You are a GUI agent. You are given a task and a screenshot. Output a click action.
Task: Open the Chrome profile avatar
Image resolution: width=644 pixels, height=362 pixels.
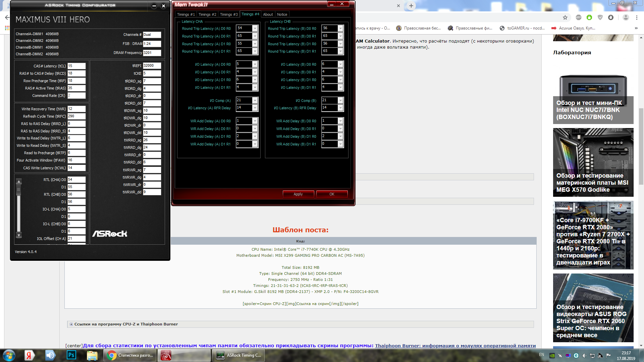626,17
